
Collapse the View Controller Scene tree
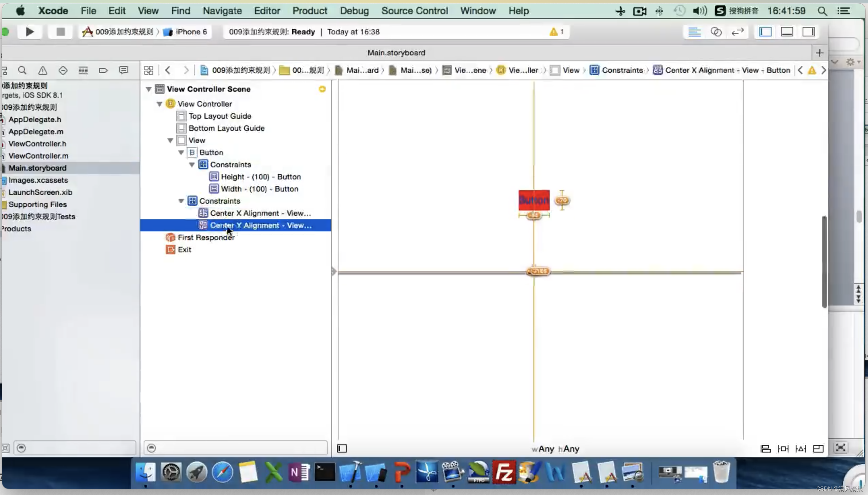click(x=149, y=89)
